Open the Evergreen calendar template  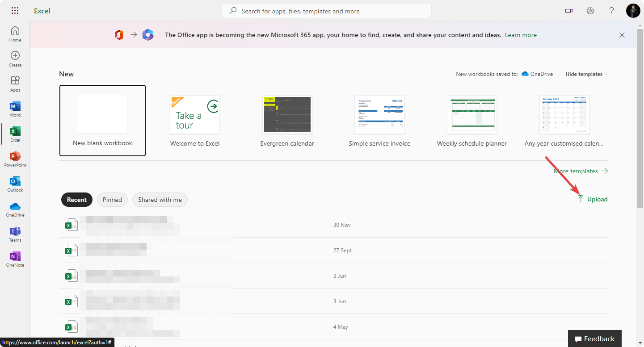pos(287,121)
